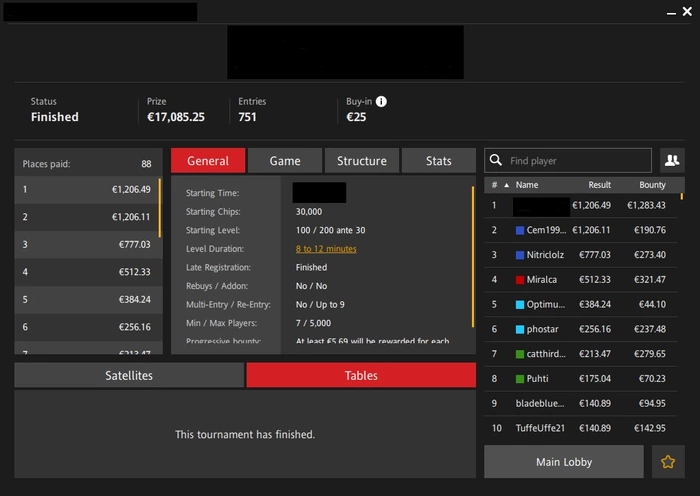This screenshot has height=496, width=700.
Task: Click the player list scrollbar
Action: 681,196
